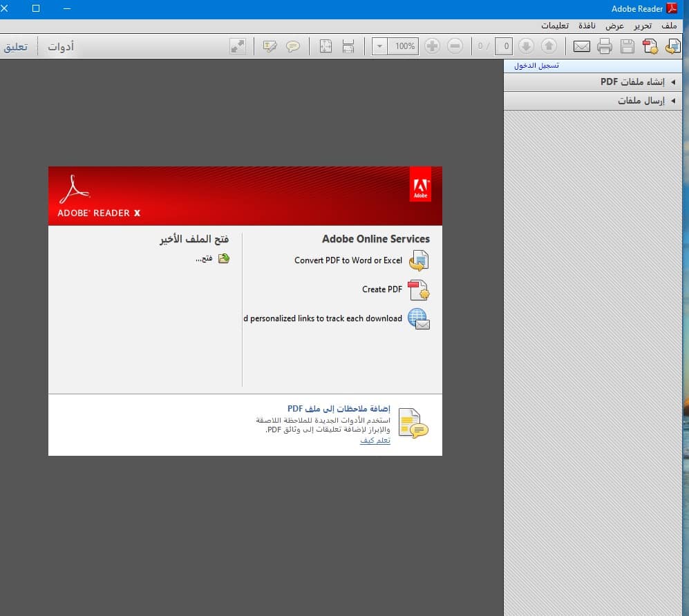The image size is (689, 616).
Task: Click the page number input field
Action: (x=504, y=46)
